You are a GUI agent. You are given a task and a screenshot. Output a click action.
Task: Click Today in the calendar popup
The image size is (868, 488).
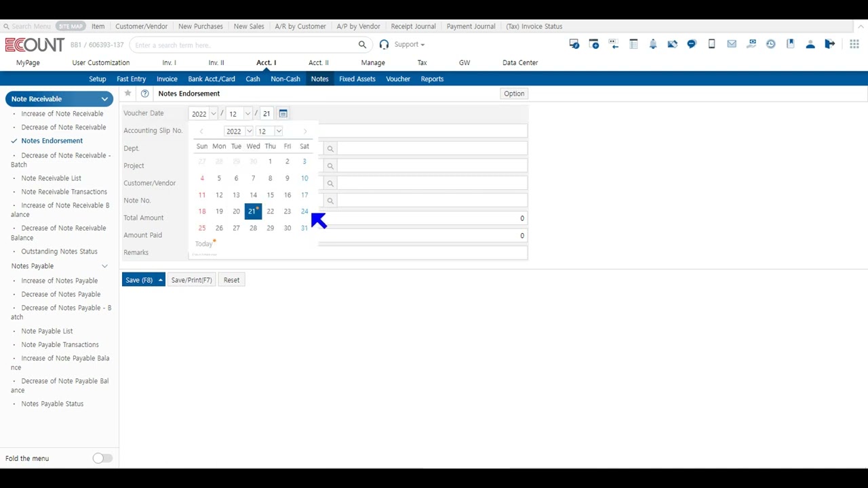(x=204, y=244)
